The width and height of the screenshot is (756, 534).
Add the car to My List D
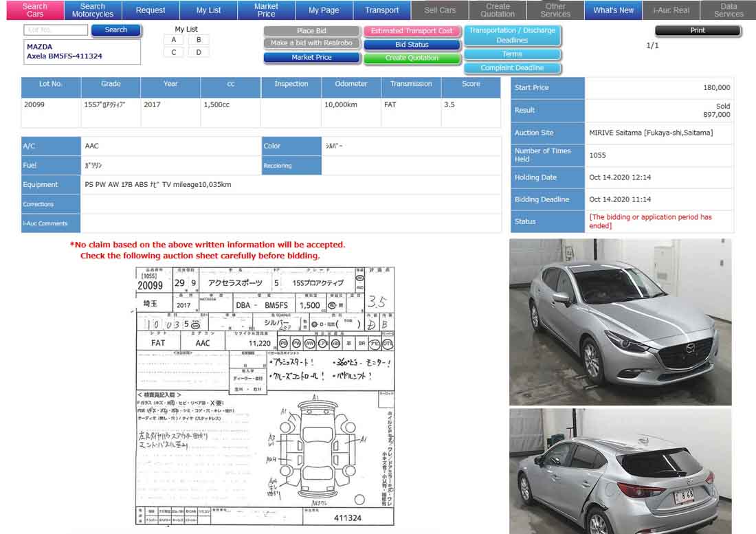(x=199, y=52)
